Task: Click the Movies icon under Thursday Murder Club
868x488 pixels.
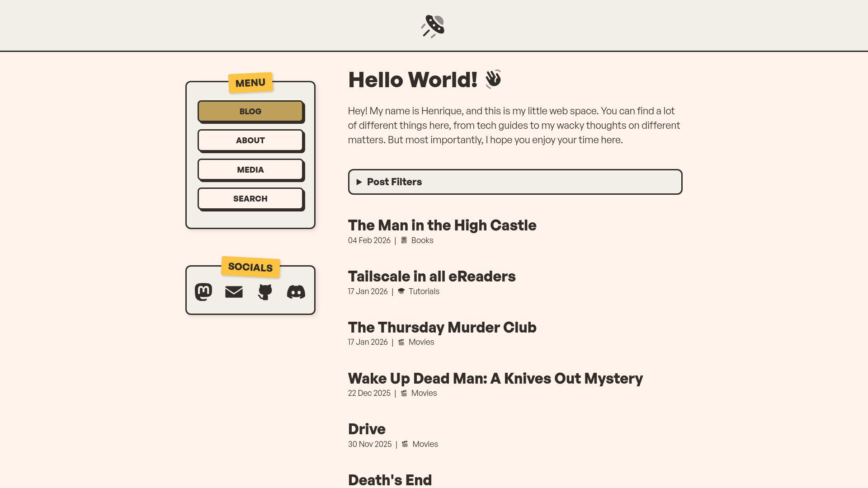Action: 401,342
